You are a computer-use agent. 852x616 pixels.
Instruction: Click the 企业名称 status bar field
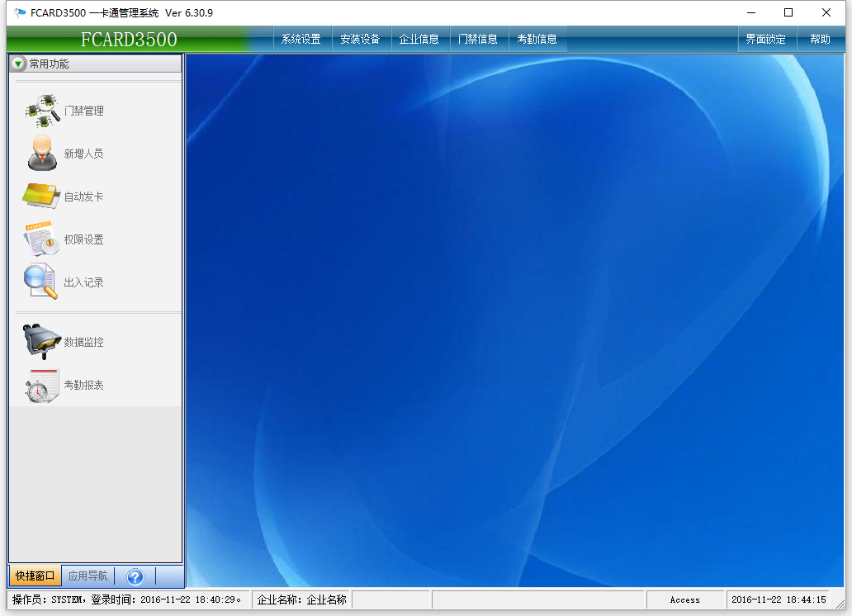tap(301, 600)
